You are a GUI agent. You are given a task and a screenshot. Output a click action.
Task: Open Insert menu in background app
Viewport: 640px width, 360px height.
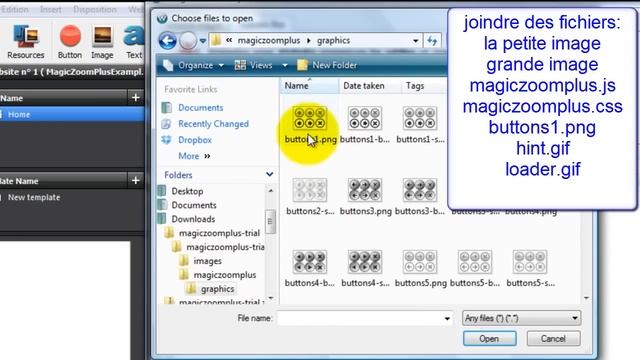[51, 9]
